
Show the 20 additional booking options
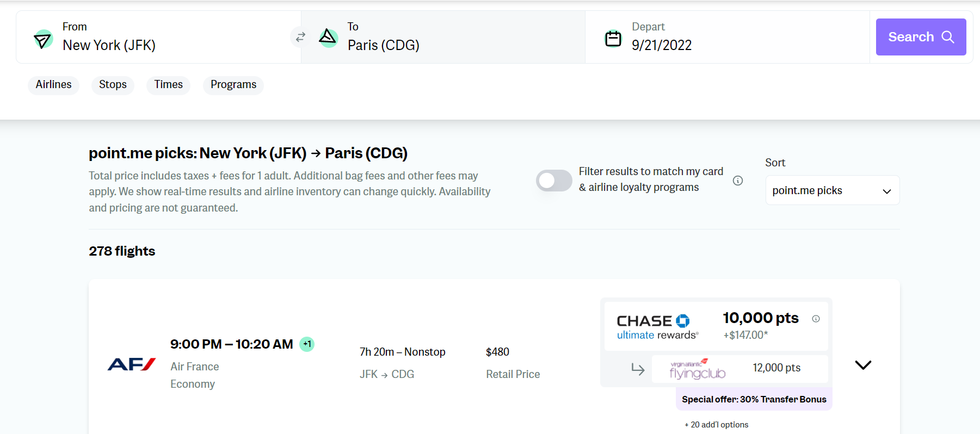point(717,424)
